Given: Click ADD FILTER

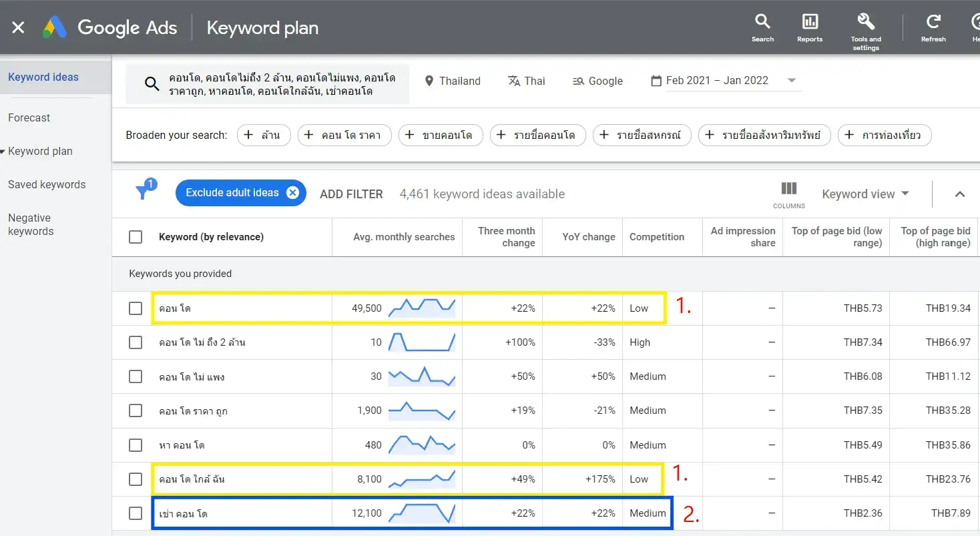Looking at the screenshot, I should pos(351,194).
